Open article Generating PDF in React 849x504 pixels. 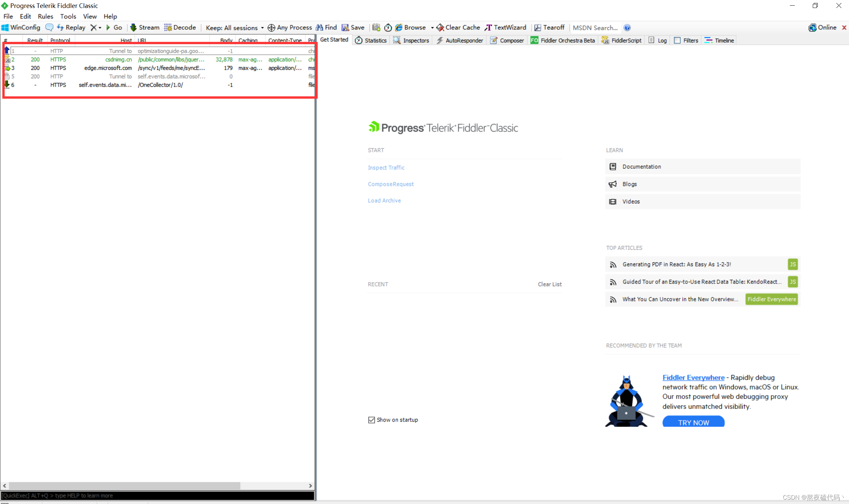click(703, 264)
